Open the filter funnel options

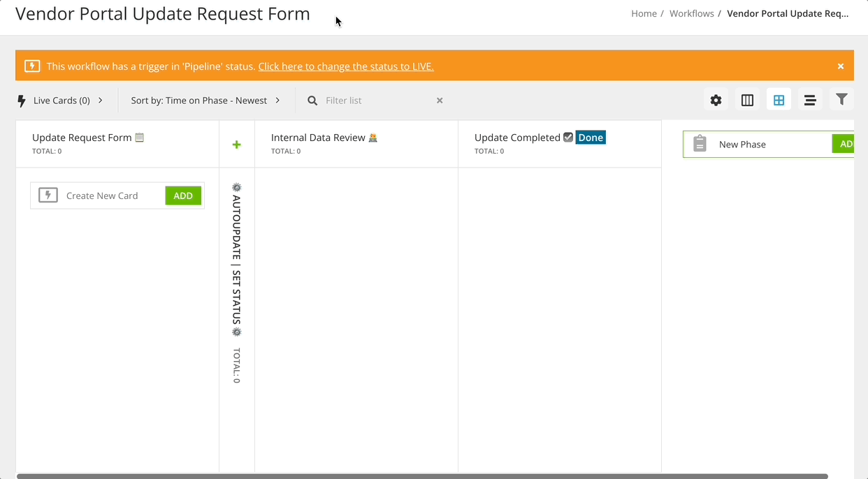pos(841,100)
